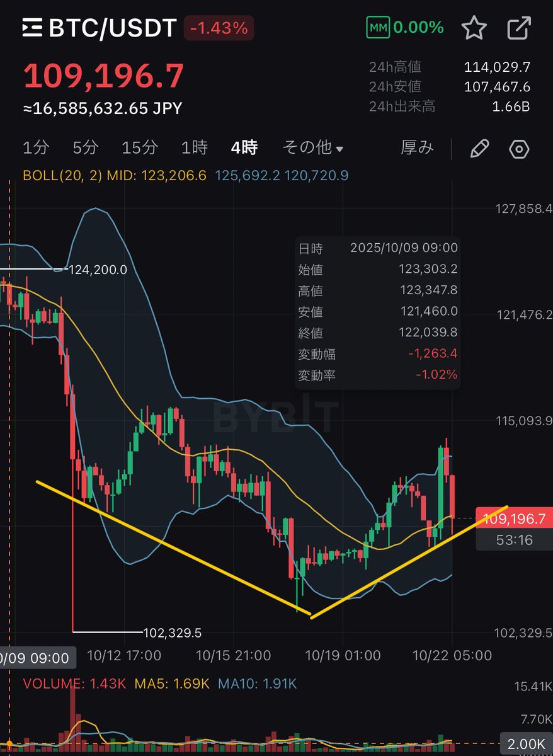Tap the -1.43% change badge
Screen dimensions: 553x756
(x=220, y=28)
